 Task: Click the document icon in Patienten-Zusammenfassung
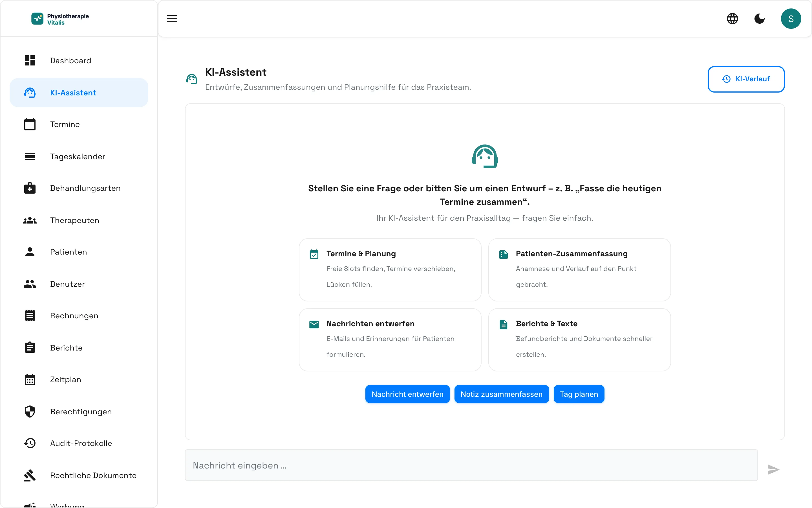503,254
